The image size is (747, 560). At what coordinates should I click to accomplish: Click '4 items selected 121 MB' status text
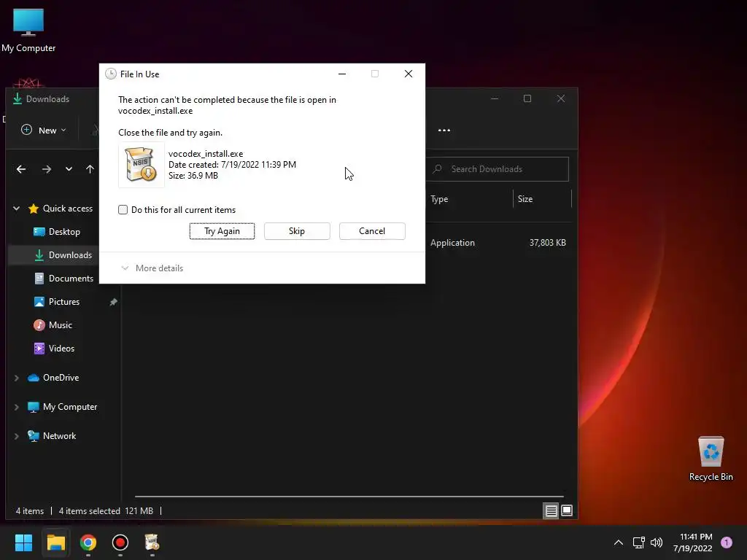point(106,511)
